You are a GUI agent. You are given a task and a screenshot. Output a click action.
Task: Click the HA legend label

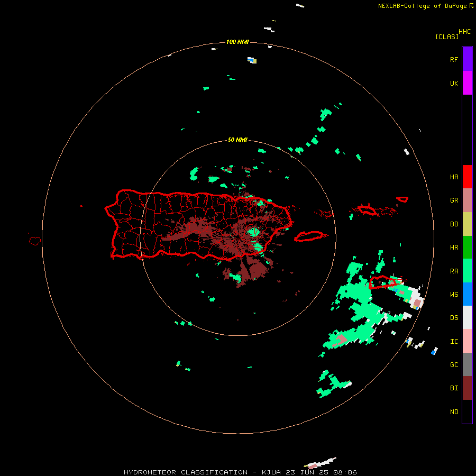[x=454, y=177]
